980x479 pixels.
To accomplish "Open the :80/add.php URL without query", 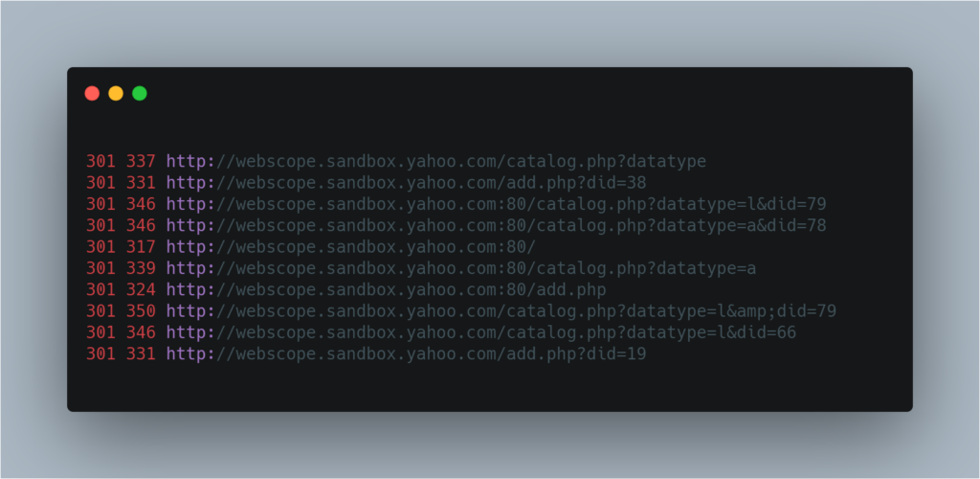I will [x=387, y=289].
